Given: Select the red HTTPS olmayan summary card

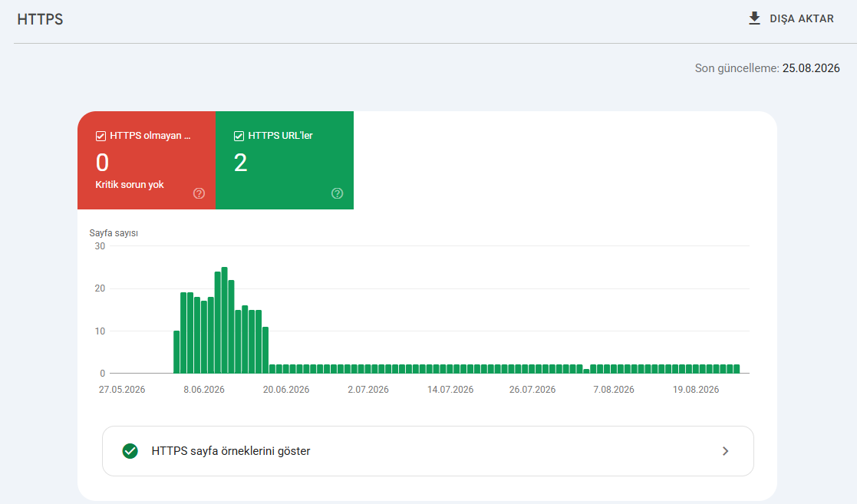Looking at the screenshot, I should click(147, 160).
